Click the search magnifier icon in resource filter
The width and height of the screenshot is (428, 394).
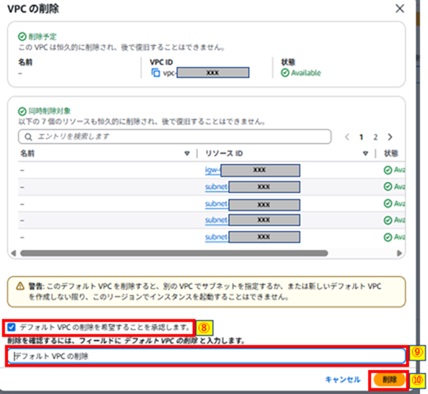[x=28, y=137]
